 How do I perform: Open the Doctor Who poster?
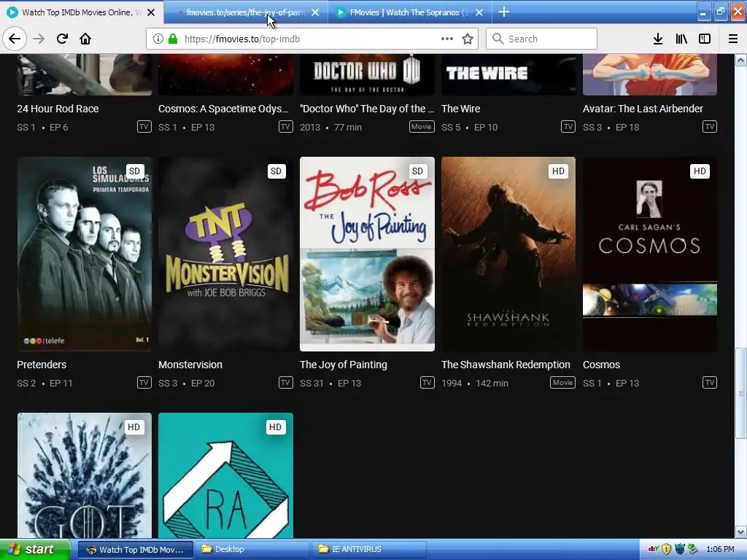click(x=367, y=74)
